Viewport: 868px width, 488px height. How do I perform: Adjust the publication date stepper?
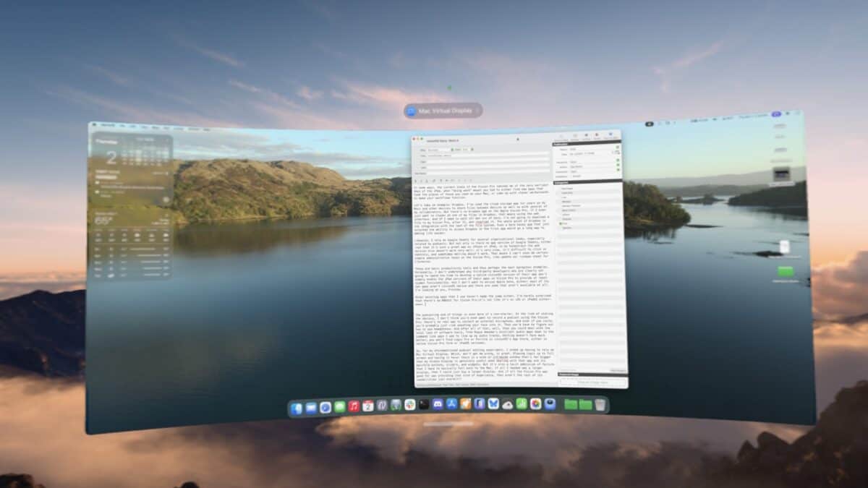[617, 154]
